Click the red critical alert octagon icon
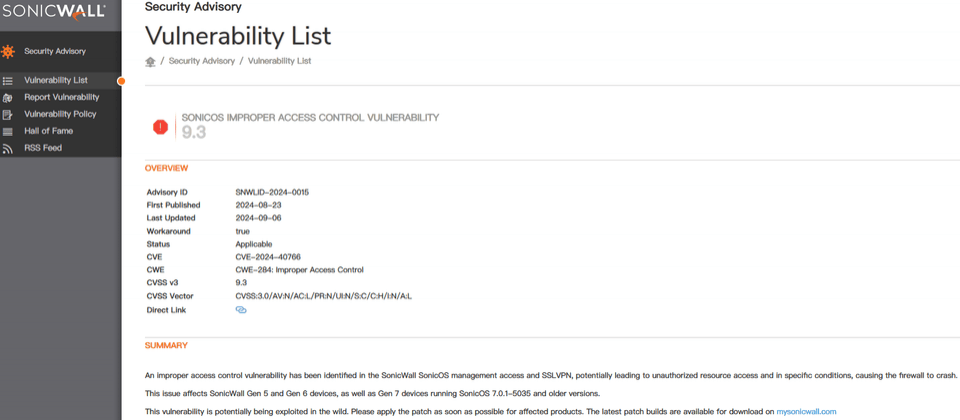Screen dimensions: 960x420 click(x=160, y=127)
